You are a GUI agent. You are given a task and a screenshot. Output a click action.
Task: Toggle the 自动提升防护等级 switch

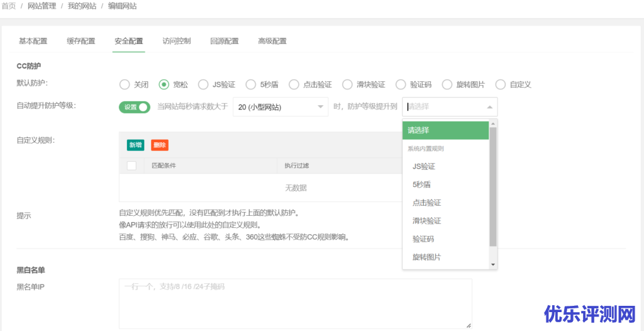click(135, 107)
